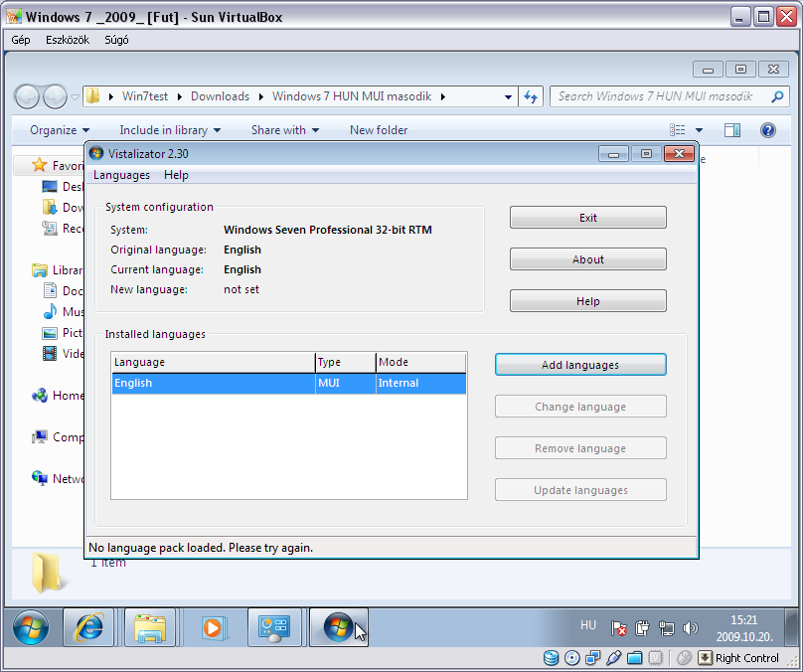Viewport: 803px width, 672px height.
Task: Open Windows Explorer taskbar icon
Action: click(150, 627)
